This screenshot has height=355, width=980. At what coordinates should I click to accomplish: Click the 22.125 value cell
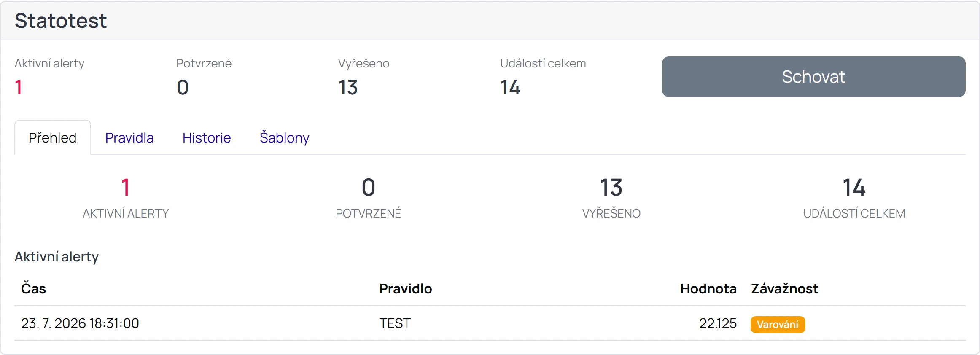(718, 323)
